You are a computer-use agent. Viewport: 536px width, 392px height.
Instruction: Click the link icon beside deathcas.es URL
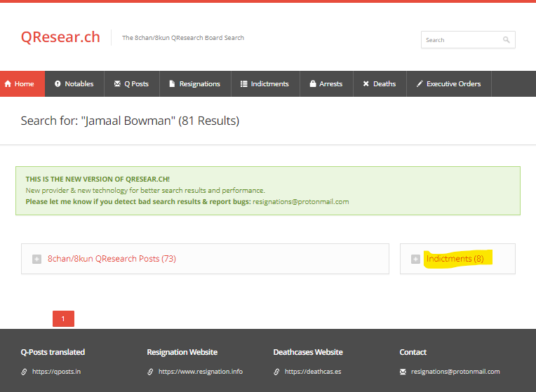[x=276, y=372]
